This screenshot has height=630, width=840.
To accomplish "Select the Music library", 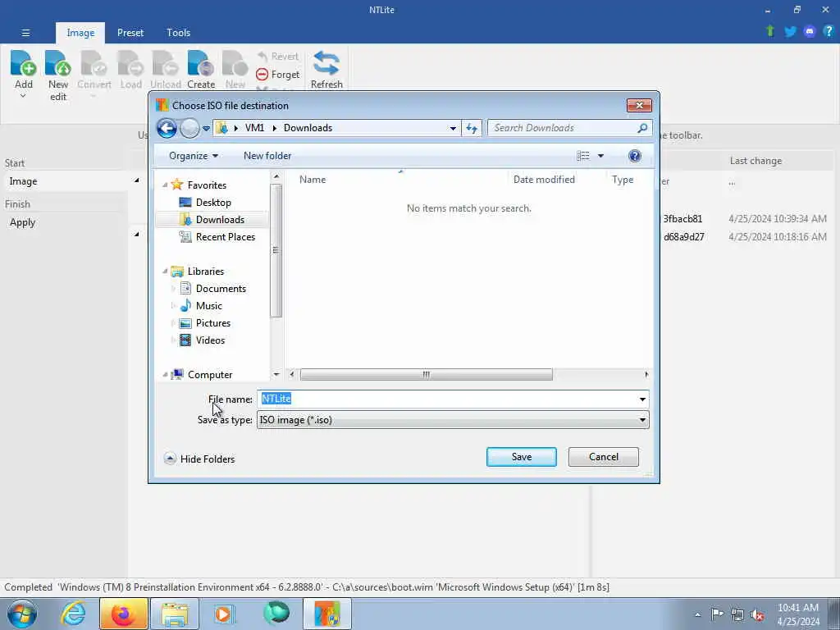I will coord(209,306).
